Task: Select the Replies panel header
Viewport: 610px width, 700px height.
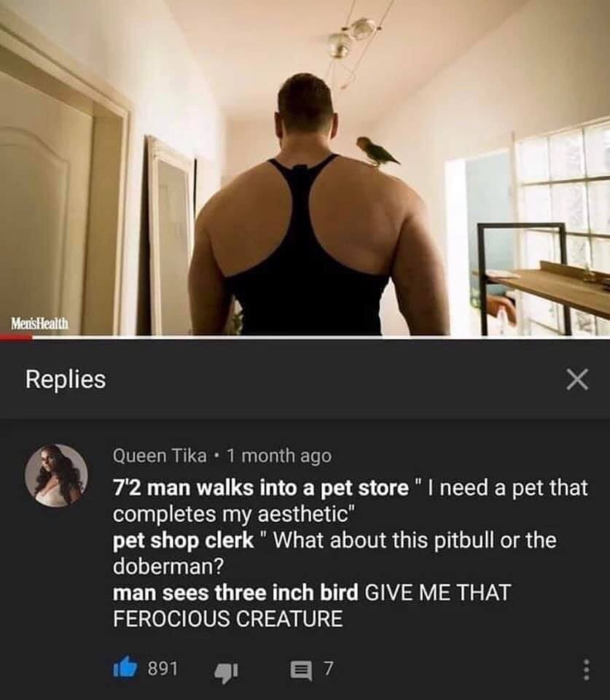Action: click(x=66, y=379)
